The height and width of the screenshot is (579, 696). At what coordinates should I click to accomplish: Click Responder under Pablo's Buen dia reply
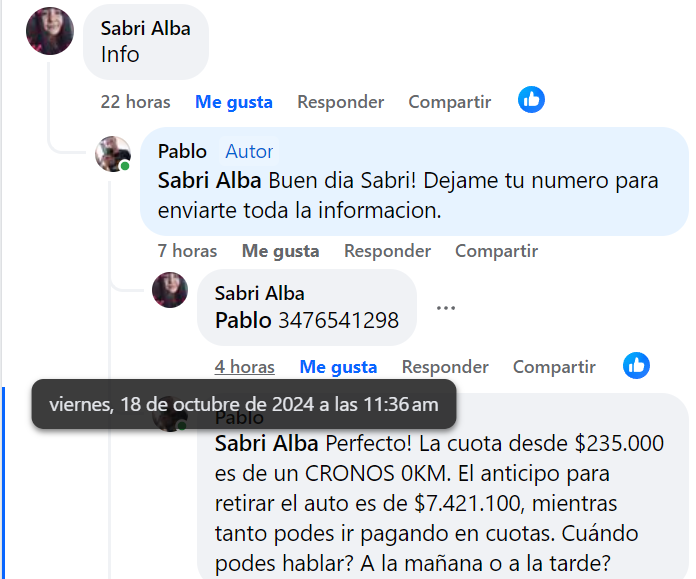click(x=387, y=251)
